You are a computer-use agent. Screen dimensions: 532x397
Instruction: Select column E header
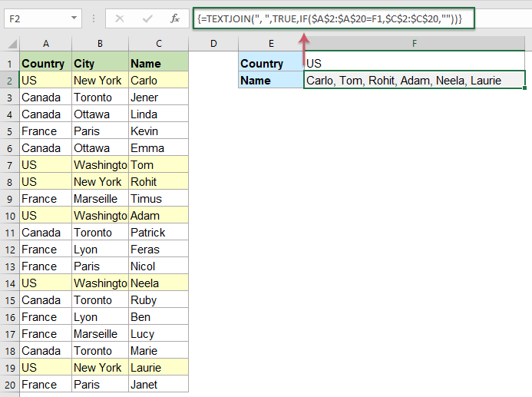point(271,44)
